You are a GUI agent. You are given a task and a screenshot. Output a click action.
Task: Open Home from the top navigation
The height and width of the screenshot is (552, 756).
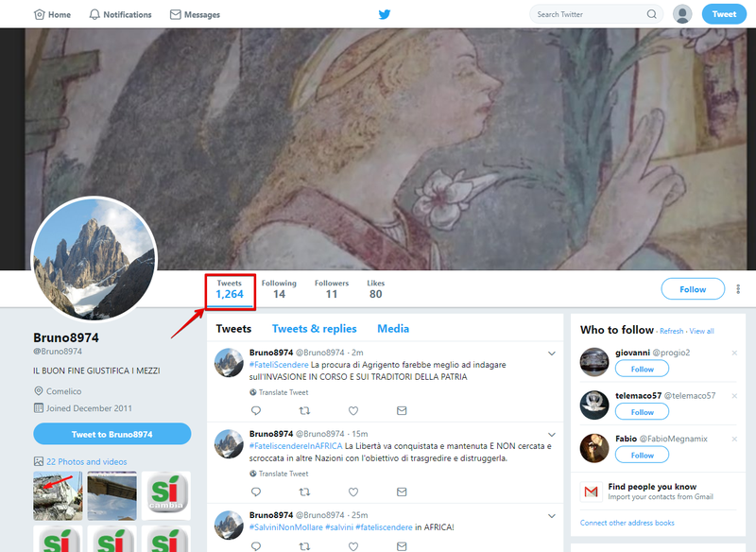click(x=52, y=14)
